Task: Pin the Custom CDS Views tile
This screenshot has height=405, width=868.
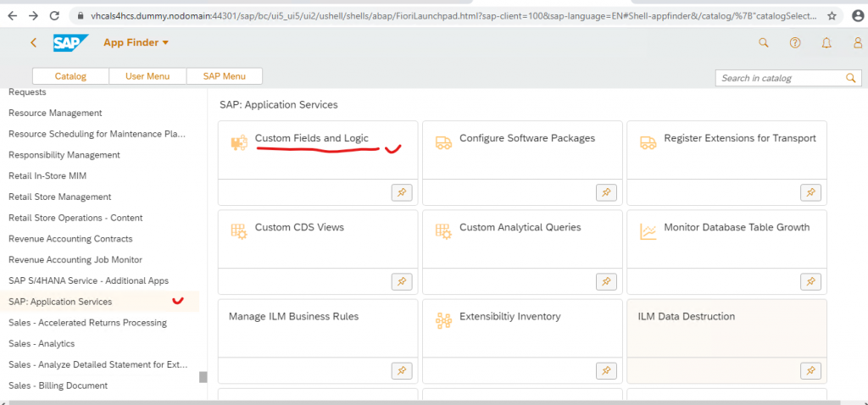Action: 402,281
